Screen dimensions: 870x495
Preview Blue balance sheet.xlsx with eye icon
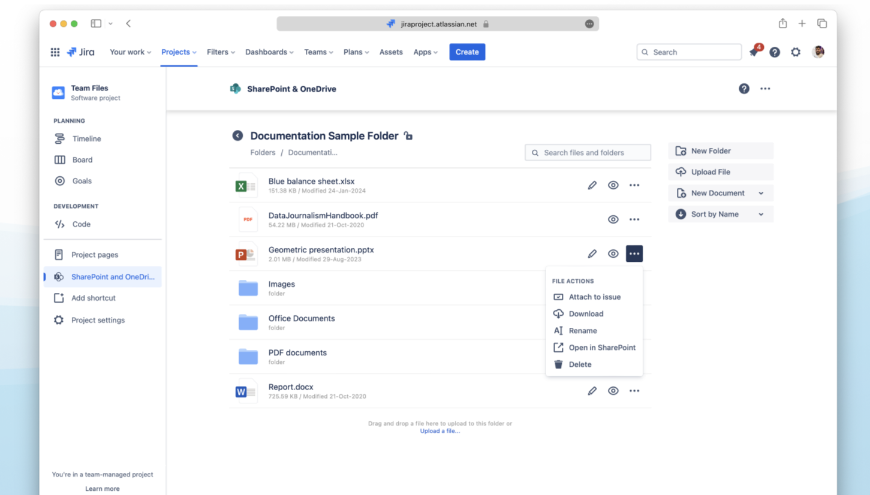(x=613, y=185)
